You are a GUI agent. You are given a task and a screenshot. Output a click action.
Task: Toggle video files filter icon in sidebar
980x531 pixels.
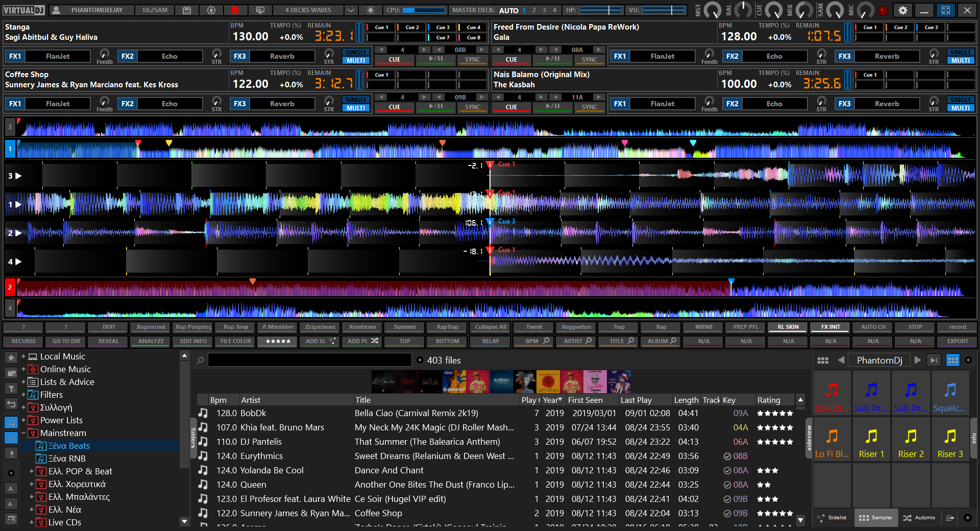[11, 438]
